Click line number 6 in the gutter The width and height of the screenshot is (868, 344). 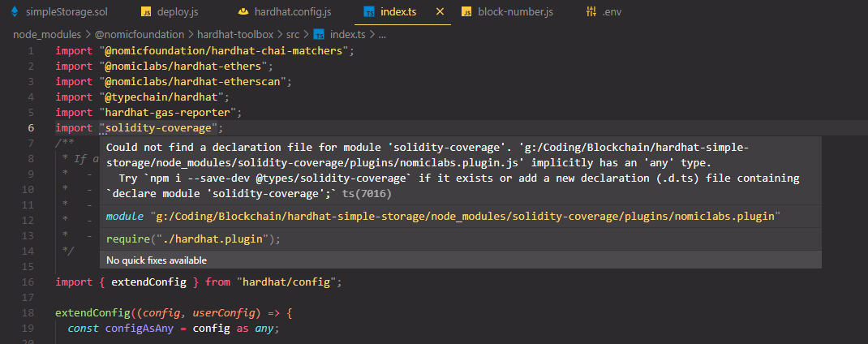click(x=31, y=128)
